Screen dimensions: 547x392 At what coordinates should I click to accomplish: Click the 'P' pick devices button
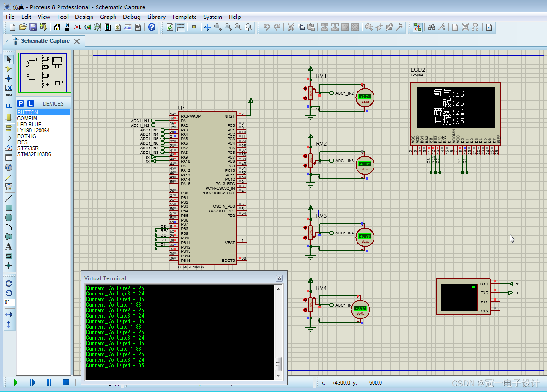21,103
